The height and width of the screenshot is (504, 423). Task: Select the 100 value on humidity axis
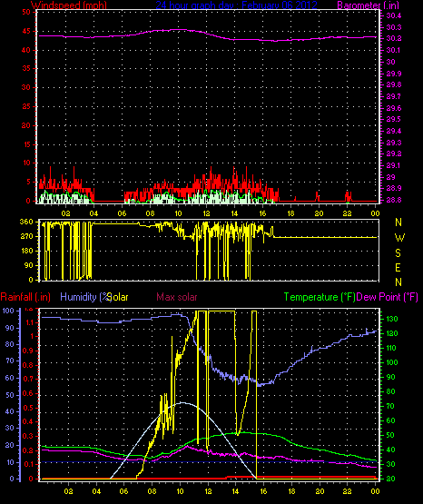pyautogui.click(x=8, y=311)
